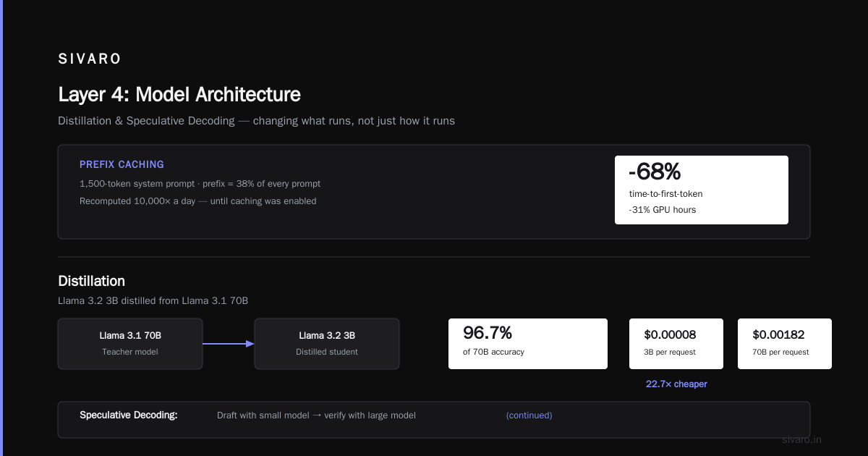Click the '-68%' stat value
The height and width of the screenshot is (456, 868).
coord(655,172)
